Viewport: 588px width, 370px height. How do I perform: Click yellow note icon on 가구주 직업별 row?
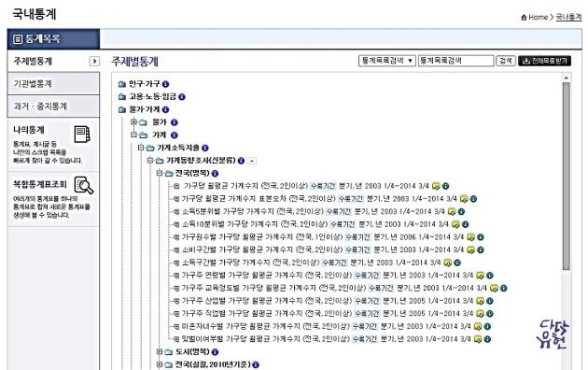click(480, 314)
